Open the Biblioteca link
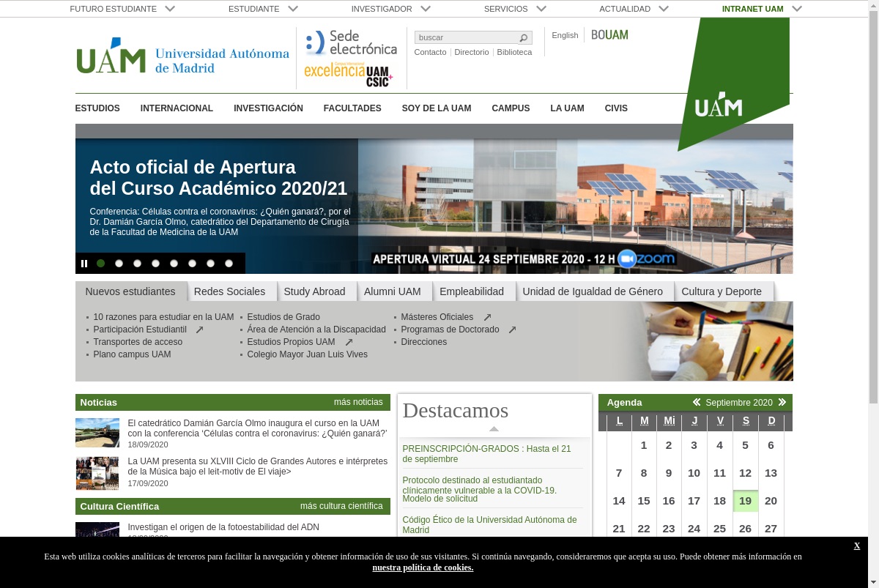Image resolution: width=879 pixels, height=588 pixels. [x=514, y=52]
